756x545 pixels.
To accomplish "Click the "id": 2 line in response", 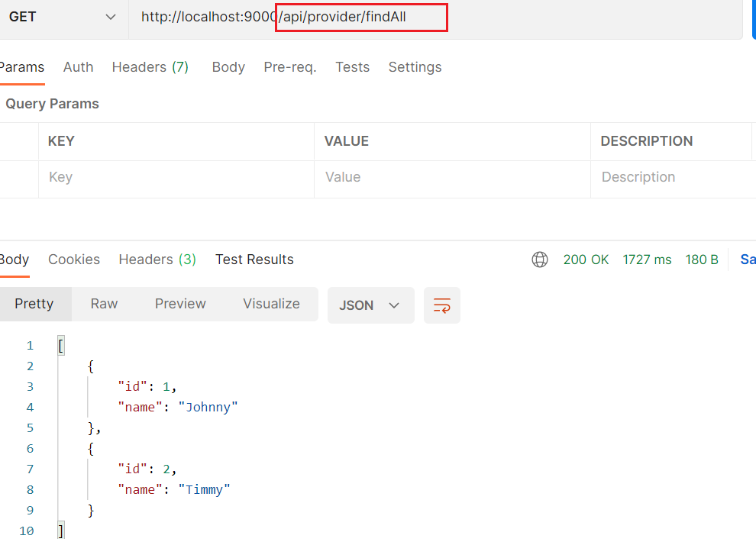I will [147, 469].
